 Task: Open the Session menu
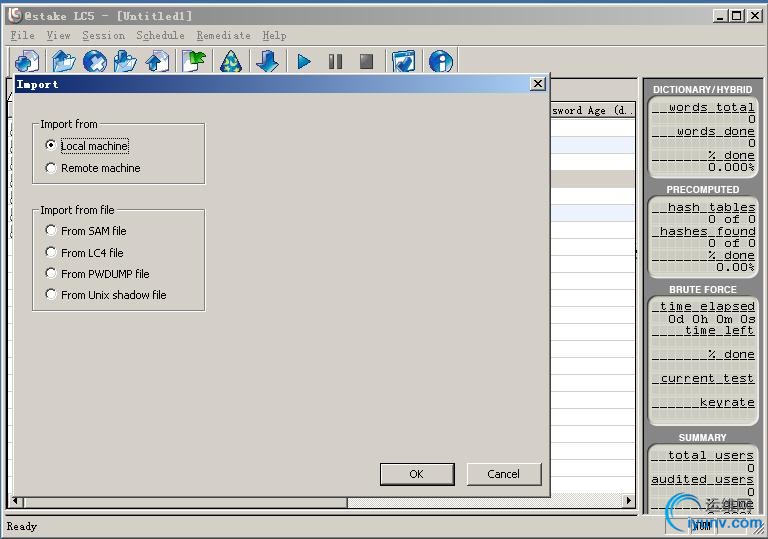[x=103, y=35]
